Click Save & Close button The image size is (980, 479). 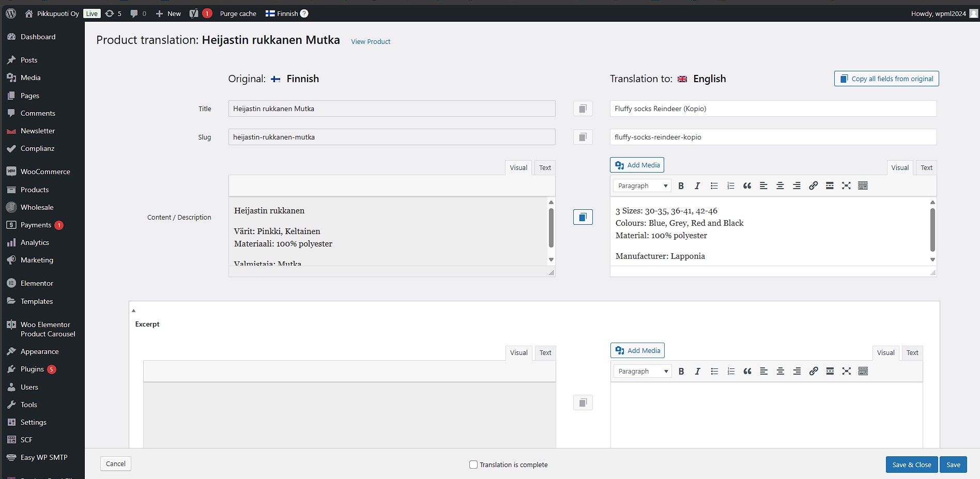[911, 465]
